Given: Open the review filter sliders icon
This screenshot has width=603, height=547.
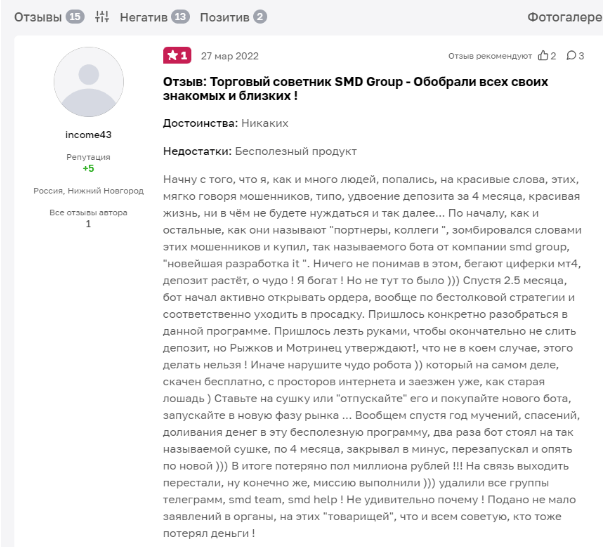Looking at the screenshot, I should (x=102, y=17).
